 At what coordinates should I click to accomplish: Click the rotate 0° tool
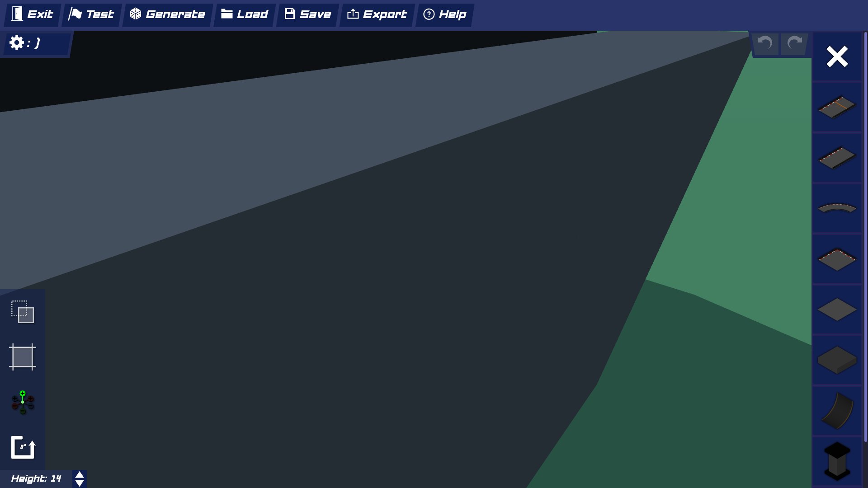(23, 447)
